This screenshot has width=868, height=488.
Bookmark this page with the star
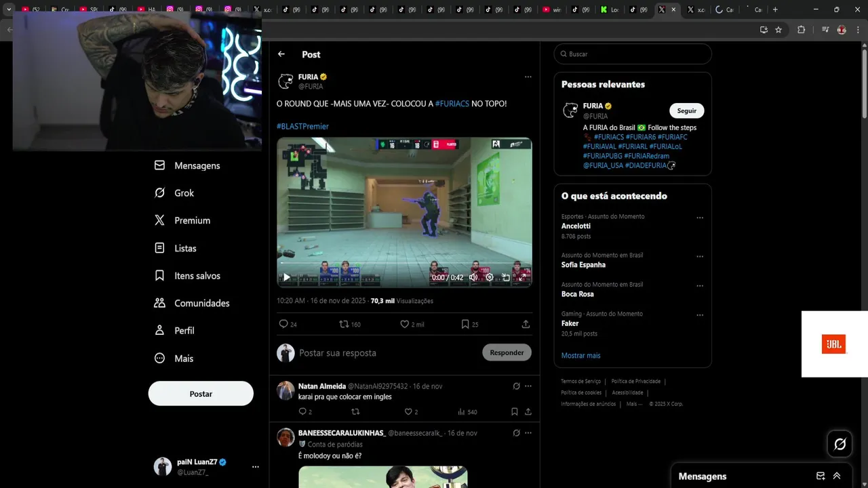[778, 30]
